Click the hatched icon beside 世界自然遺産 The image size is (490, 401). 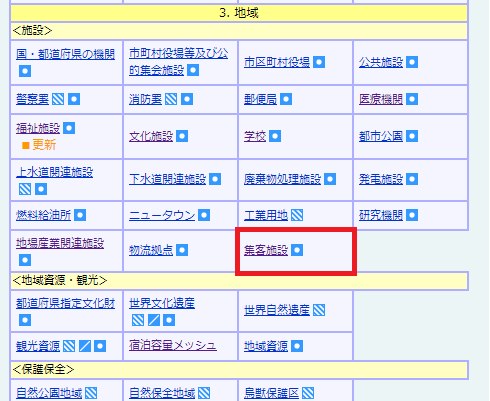coord(319,310)
